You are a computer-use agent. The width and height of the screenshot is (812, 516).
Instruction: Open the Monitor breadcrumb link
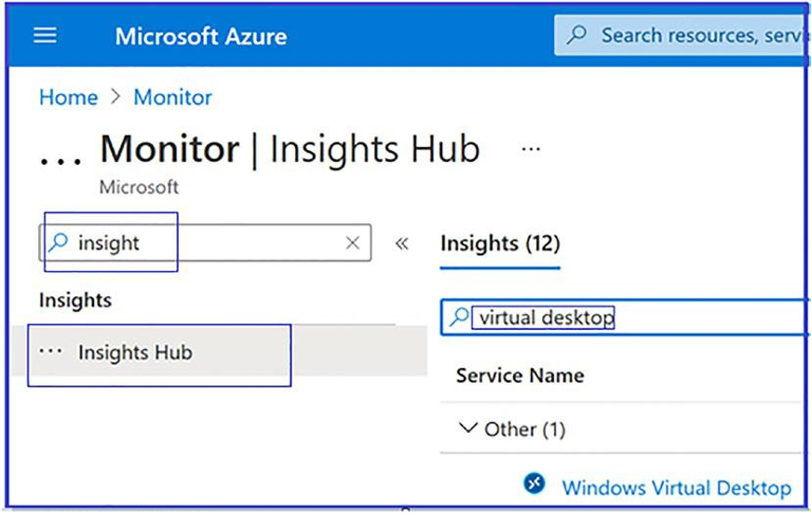coord(173,97)
